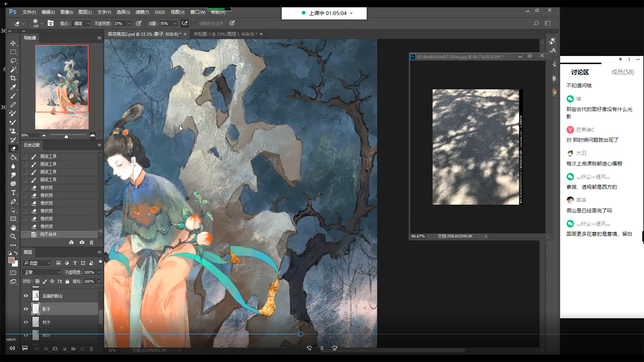Select the Eyedropper tool
This screenshot has width=644, height=362.
pos(13,87)
